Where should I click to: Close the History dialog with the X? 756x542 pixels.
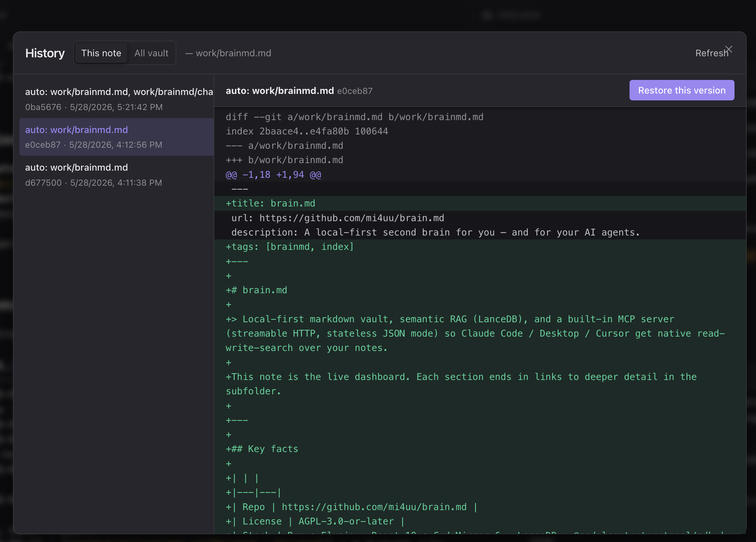click(x=728, y=49)
